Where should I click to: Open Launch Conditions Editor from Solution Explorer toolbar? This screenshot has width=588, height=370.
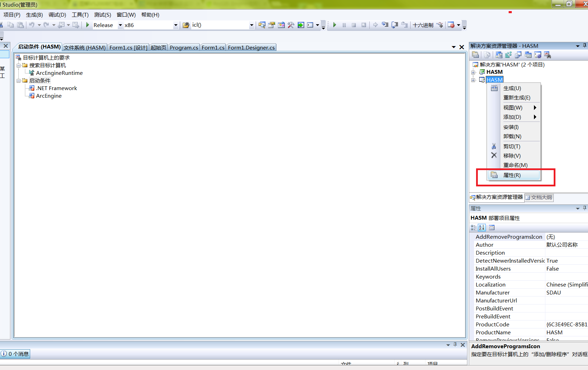pos(547,55)
